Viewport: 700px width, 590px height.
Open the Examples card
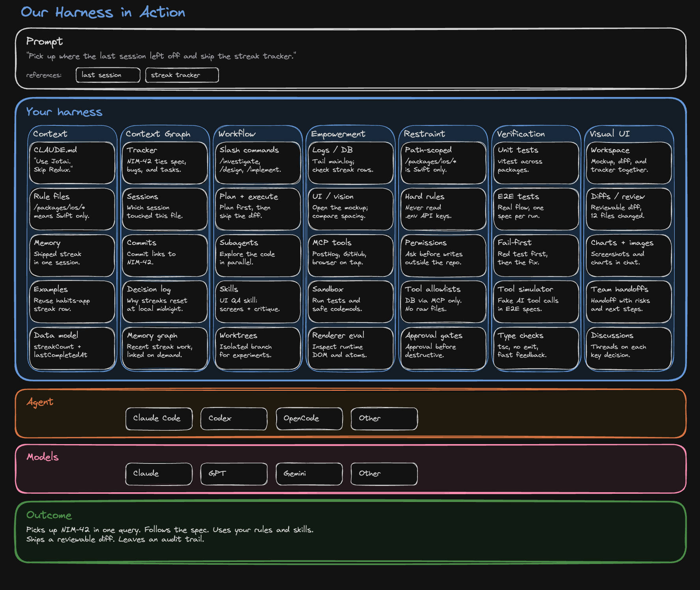pyautogui.click(x=72, y=302)
